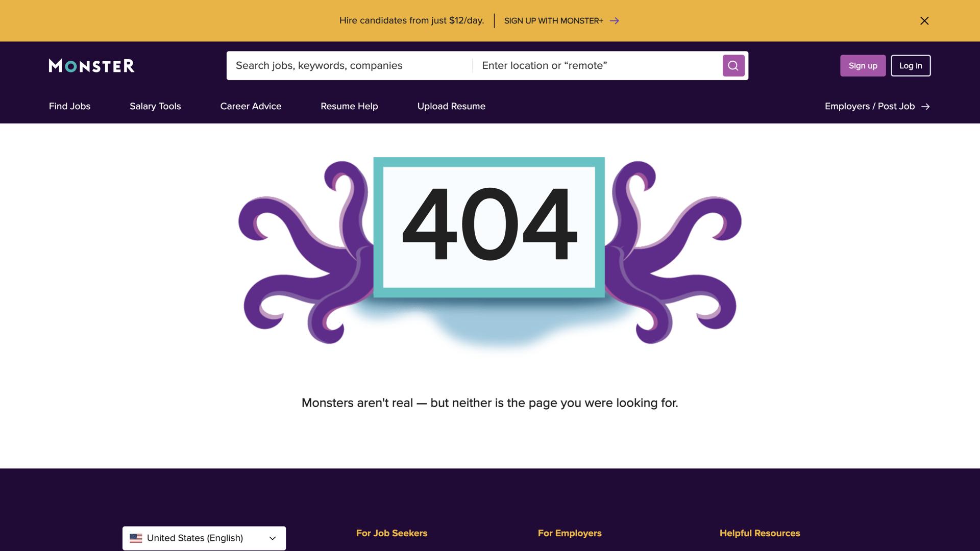Switch to Find Jobs
The image size is (980, 551).
point(69,106)
